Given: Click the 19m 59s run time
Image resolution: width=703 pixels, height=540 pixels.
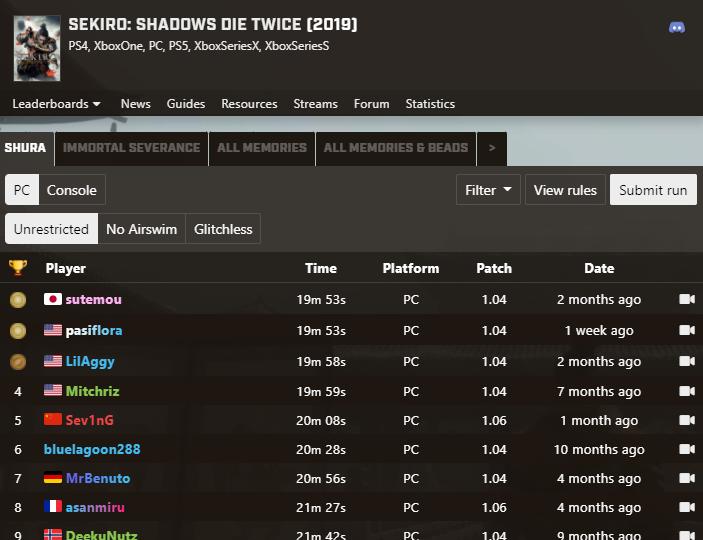Looking at the screenshot, I should click(321, 392).
